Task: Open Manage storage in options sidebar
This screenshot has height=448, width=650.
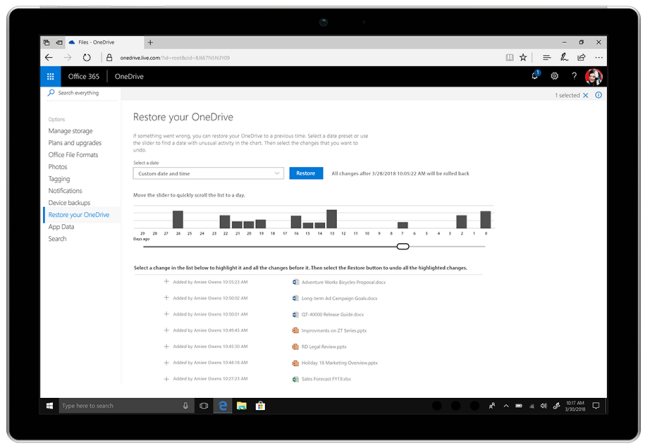Action: point(70,131)
